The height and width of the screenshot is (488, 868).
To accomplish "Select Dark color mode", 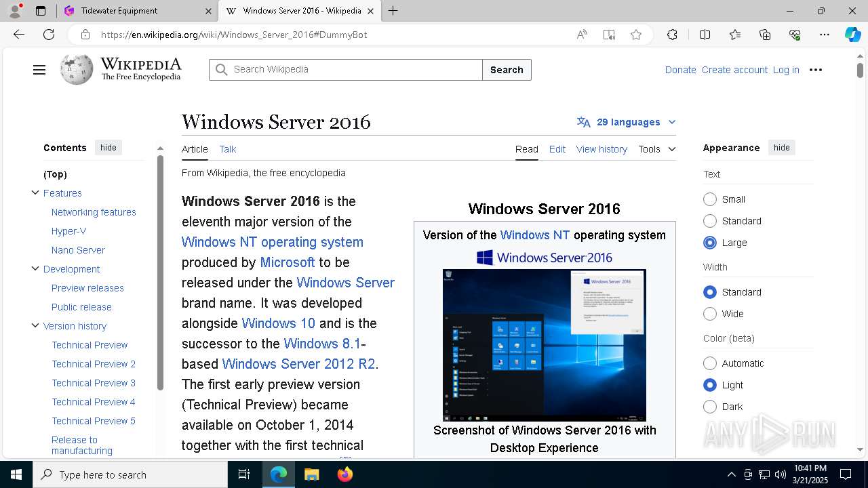I will point(710,407).
